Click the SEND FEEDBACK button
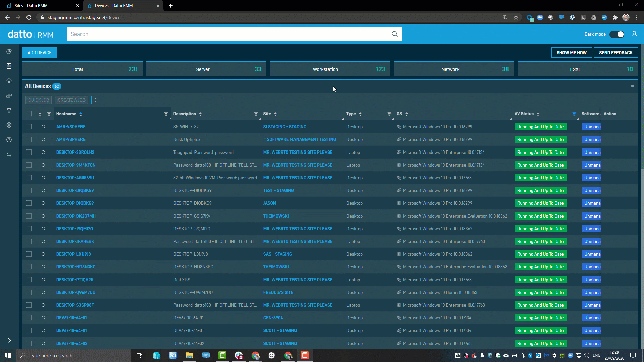Screen dimensions: 644x362 [x=616, y=53]
